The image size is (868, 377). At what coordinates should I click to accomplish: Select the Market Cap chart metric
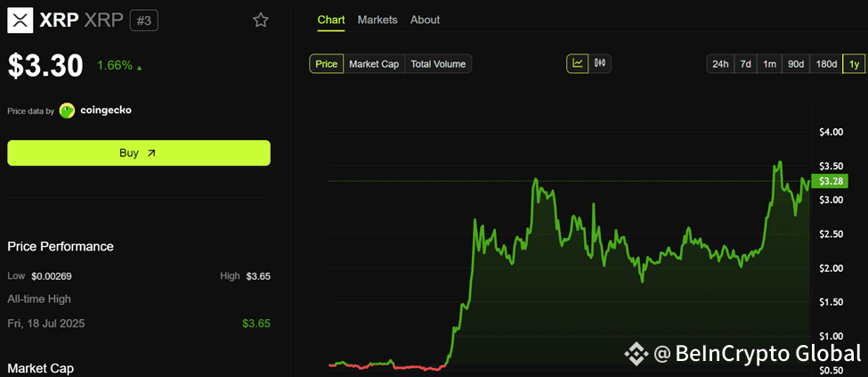tap(374, 64)
